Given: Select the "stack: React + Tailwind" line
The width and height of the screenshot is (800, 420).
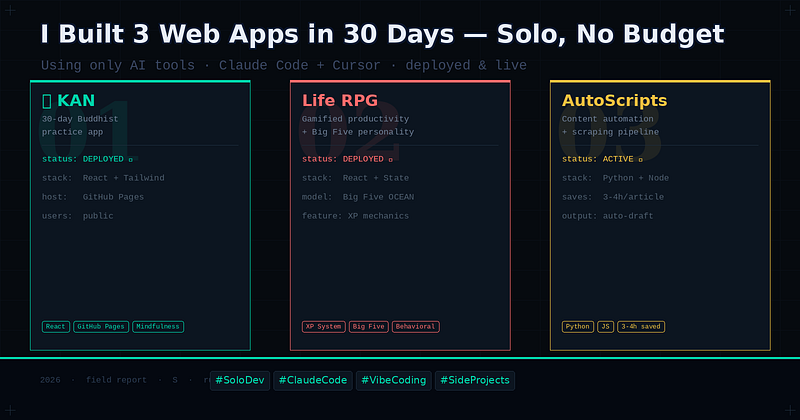Looking at the screenshot, I should [103, 178].
